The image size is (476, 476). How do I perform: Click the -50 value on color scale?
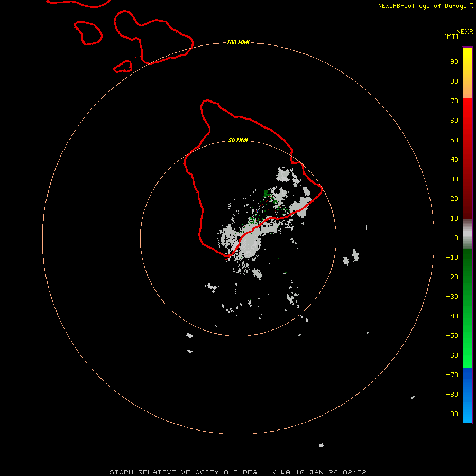(452, 336)
